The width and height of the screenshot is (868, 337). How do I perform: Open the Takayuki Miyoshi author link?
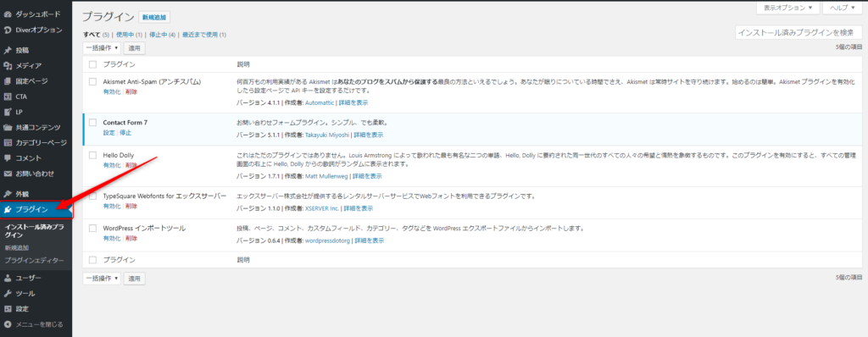click(326, 135)
